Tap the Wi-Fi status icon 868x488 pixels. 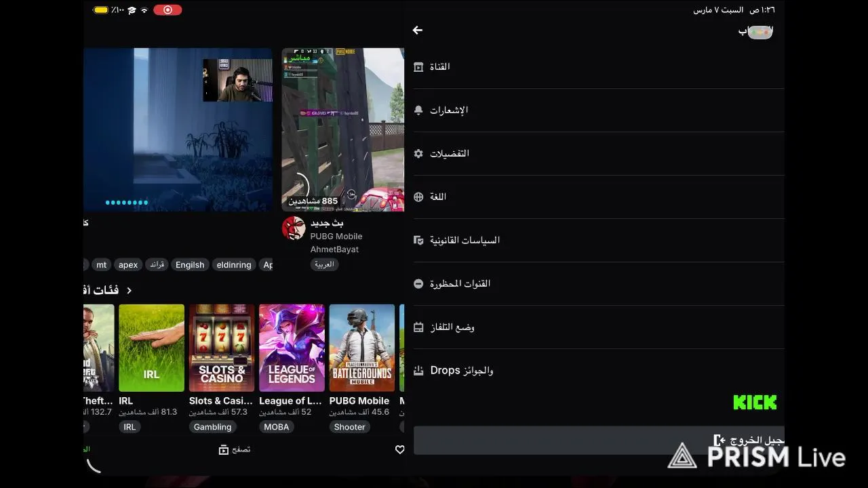(x=144, y=9)
